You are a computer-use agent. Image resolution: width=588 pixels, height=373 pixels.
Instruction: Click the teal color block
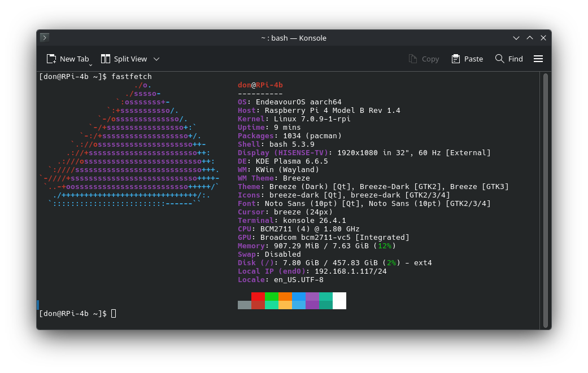[326, 297]
